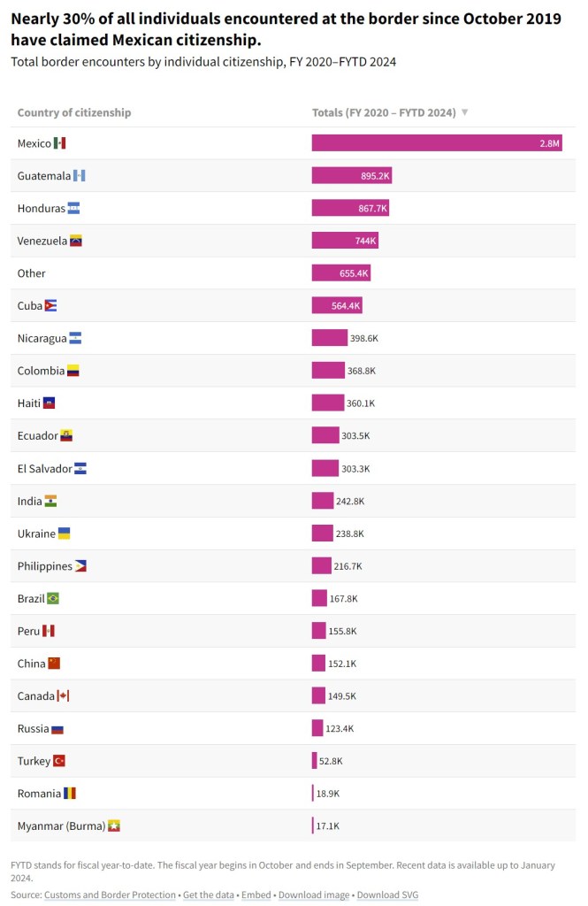Click the Cuba flag icon

(x=51, y=306)
